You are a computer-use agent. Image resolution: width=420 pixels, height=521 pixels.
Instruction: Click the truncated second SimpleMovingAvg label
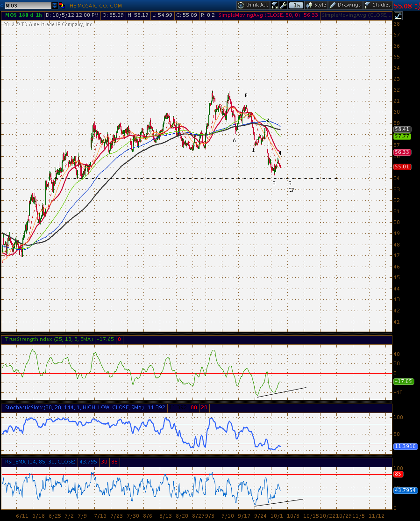pos(356,15)
